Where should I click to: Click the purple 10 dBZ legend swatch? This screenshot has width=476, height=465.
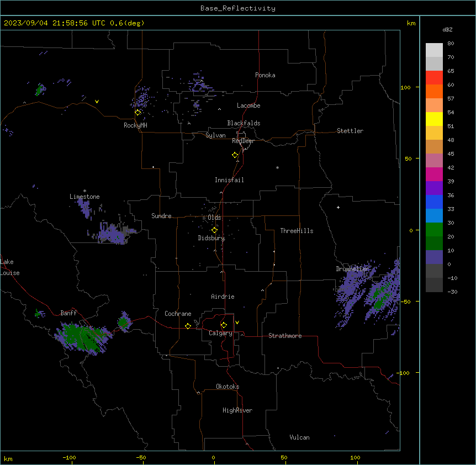[434, 257]
